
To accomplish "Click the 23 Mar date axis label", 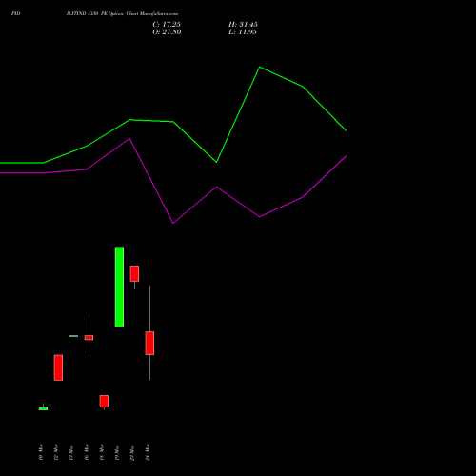I will [x=132, y=452].
